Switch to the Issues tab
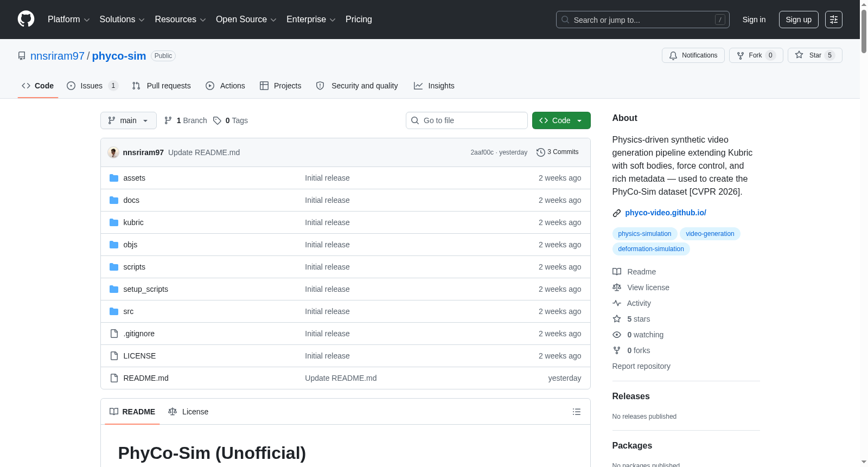This screenshot has width=868, height=467. tap(92, 86)
